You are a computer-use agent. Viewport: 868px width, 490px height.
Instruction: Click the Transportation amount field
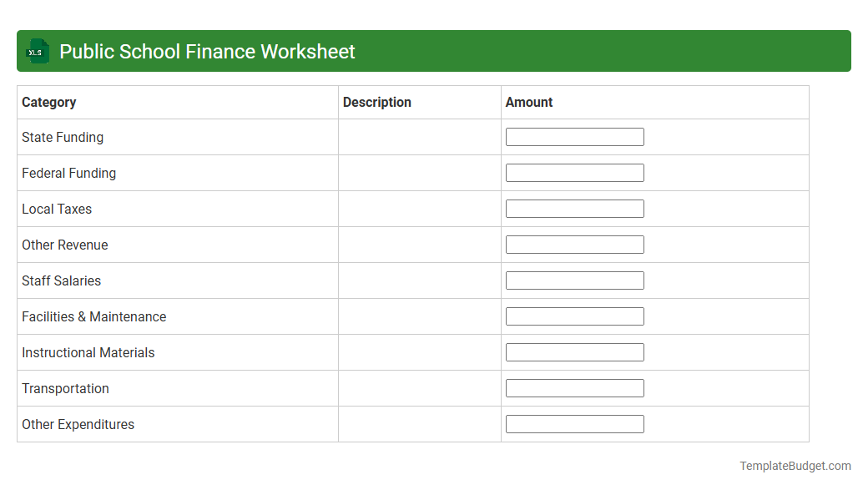point(574,387)
